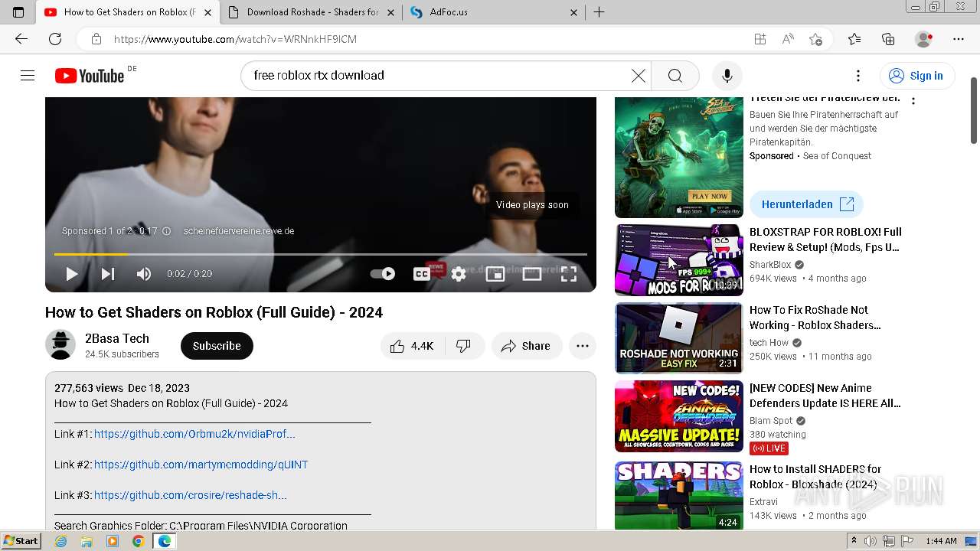Enter fullscreen mode
The image size is (980, 551).
(x=569, y=273)
